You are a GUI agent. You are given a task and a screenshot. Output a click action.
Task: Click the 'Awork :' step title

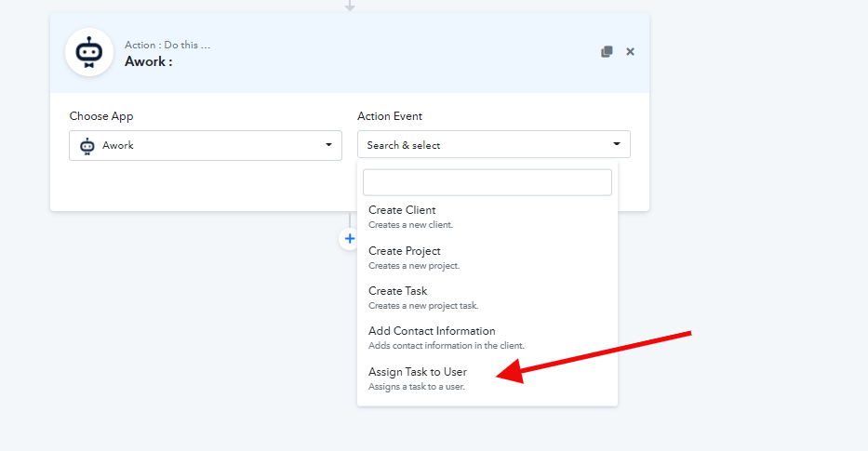coord(148,61)
